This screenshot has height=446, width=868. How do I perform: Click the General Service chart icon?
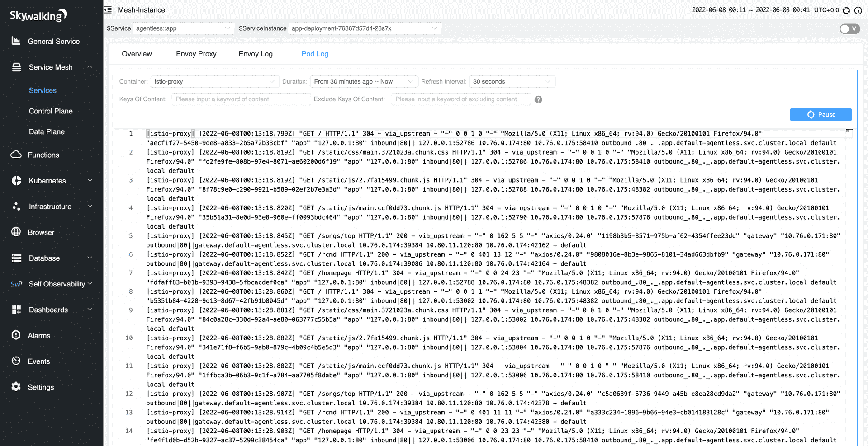click(16, 41)
